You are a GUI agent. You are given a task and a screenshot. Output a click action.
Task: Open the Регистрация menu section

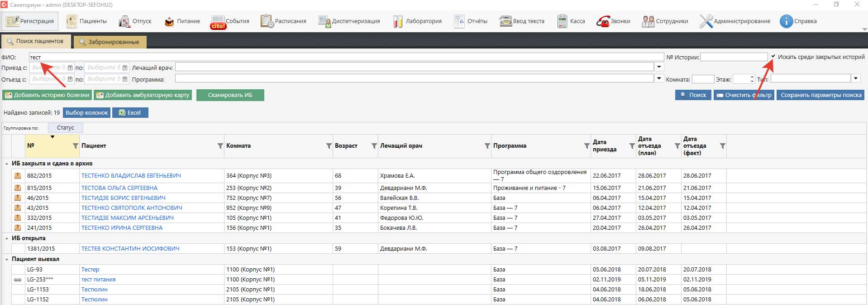[x=30, y=21]
